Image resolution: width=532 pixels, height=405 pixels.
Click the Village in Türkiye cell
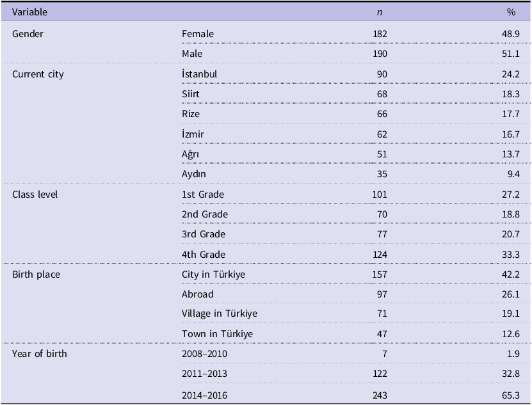tap(220, 314)
